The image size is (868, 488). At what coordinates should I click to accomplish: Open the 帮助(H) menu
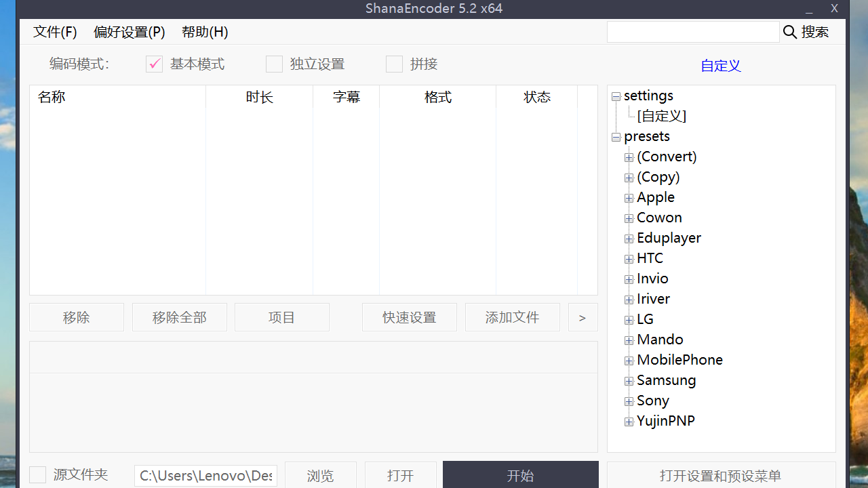point(205,32)
